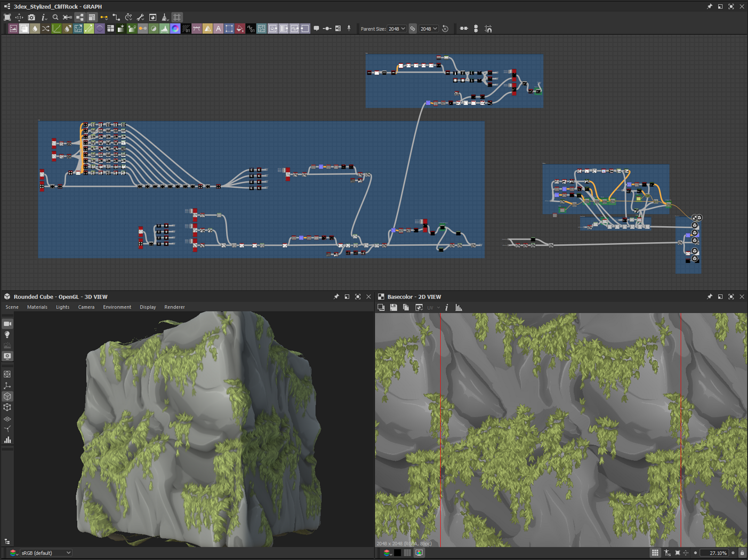Open the Parent Size width dropdown
Image resolution: width=748 pixels, height=560 pixels.
tap(397, 29)
